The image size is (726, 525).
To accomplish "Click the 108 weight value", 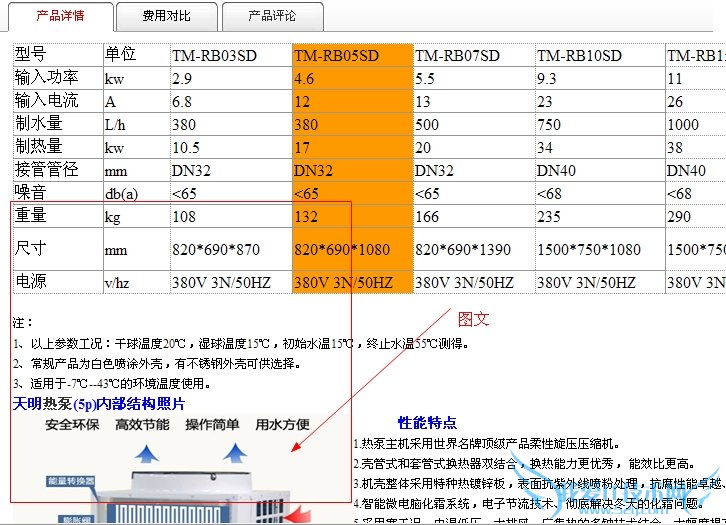I will 184,217.
